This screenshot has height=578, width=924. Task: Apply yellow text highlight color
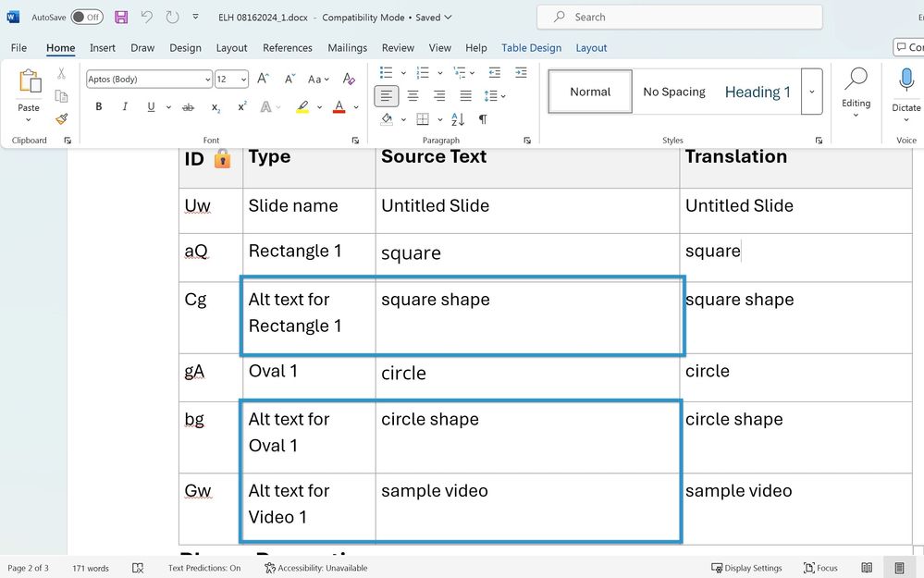pyautogui.click(x=302, y=107)
